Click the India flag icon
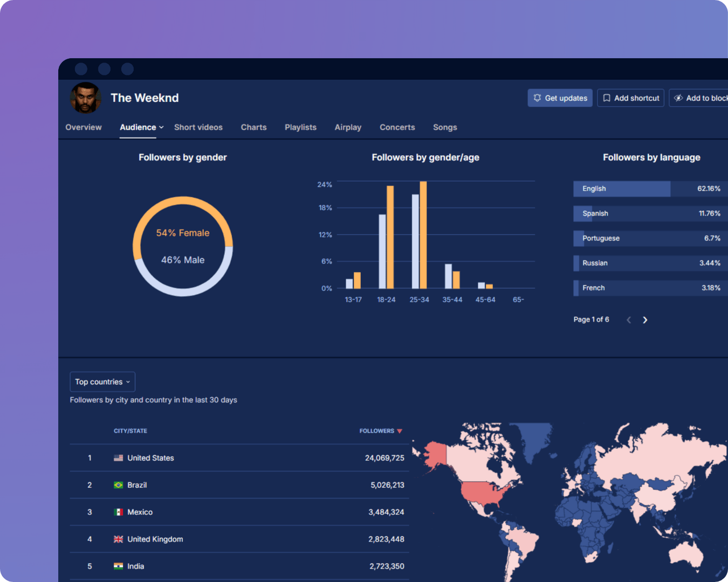 (118, 566)
